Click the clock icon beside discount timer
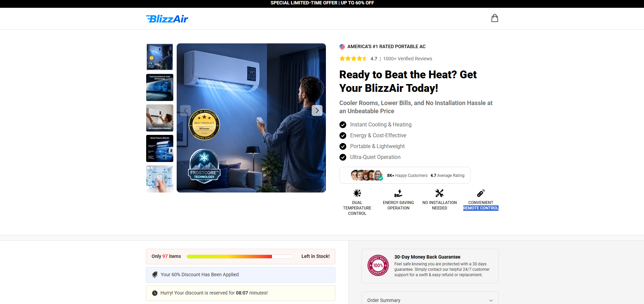 click(x=155, y=293)
